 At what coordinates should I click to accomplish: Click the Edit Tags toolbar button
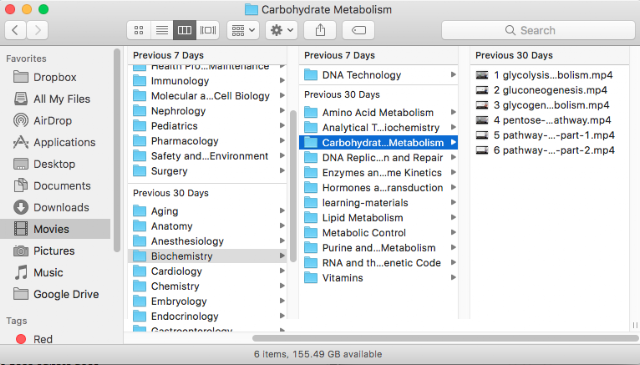click(x=358, y=30)
